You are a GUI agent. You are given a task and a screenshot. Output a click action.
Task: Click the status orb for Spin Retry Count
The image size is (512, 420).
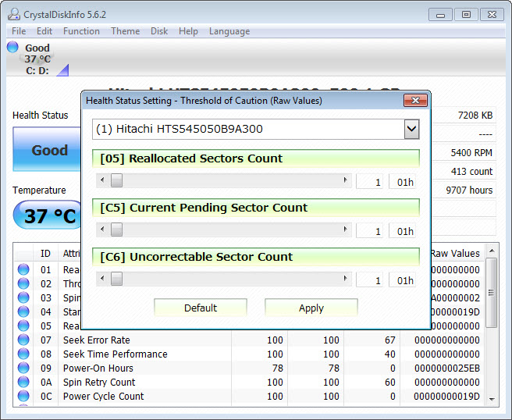pyautogui.click(x=23, y=382)
